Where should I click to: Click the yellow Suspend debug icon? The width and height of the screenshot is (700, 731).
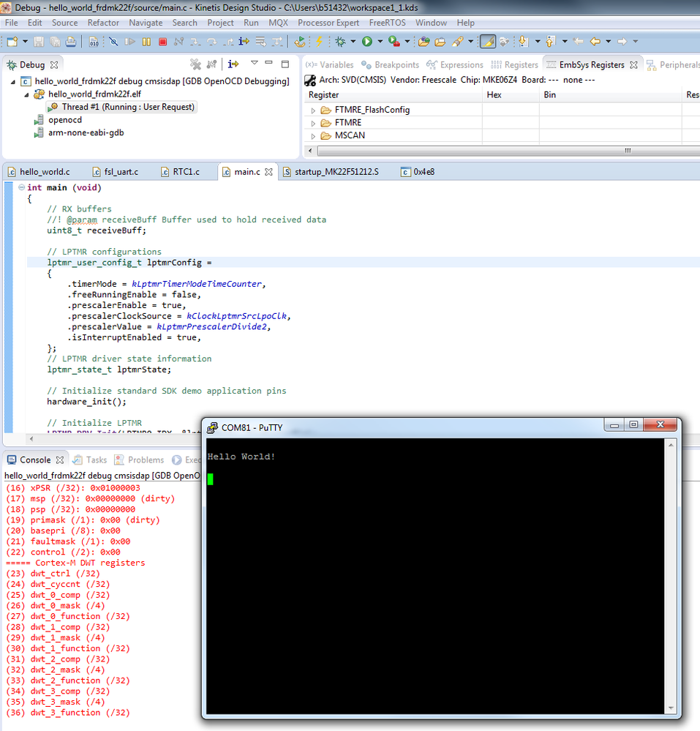[146, 42]
